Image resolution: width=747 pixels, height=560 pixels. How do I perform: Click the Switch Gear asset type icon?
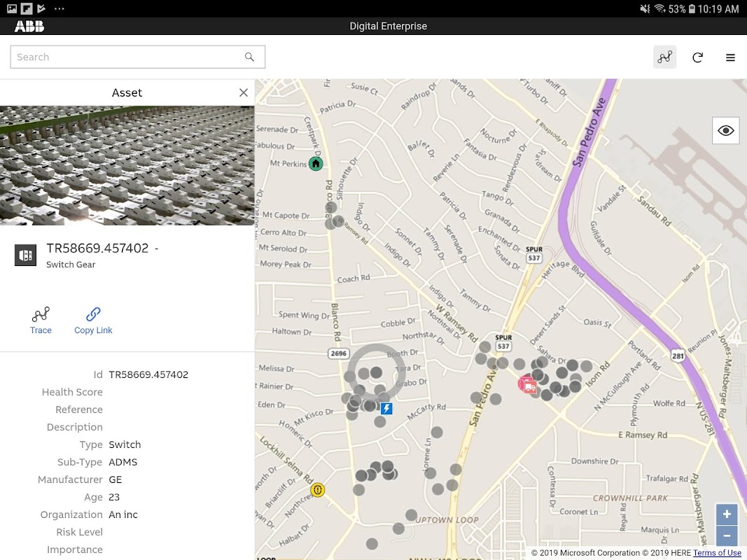pyautogui.click(x=25, y=255)
